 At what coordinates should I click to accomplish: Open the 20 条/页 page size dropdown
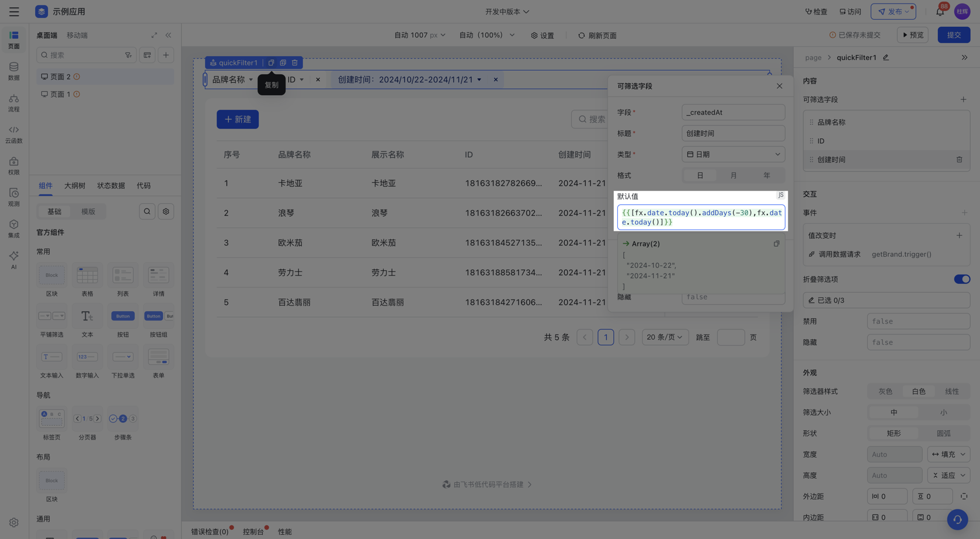[x=665, y=337]
